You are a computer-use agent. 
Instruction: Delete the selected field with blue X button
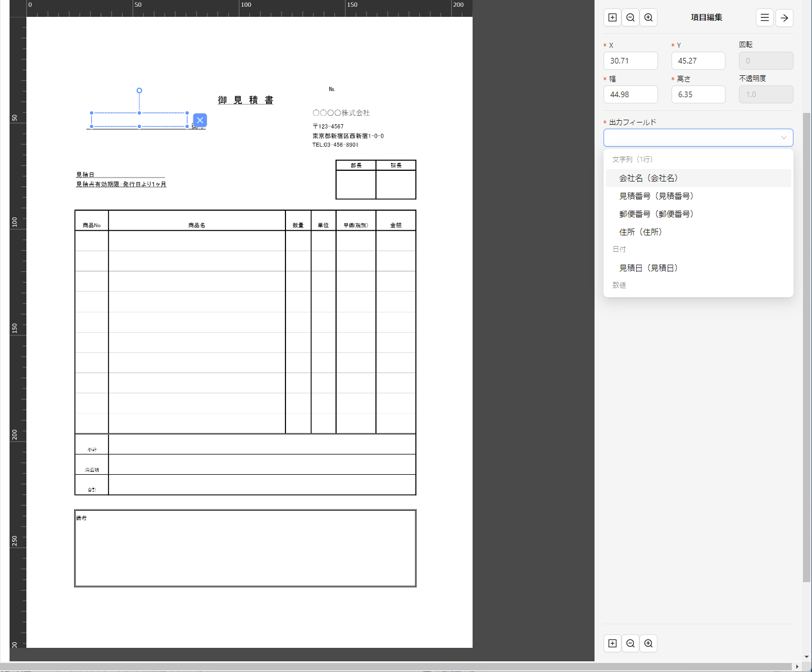(x=200, y=120)
